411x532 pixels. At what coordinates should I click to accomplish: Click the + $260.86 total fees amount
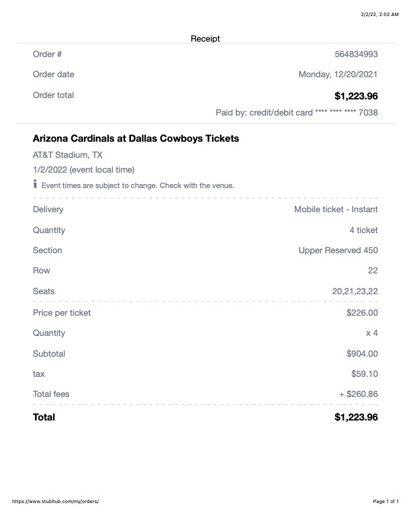(x=359, y=394)
